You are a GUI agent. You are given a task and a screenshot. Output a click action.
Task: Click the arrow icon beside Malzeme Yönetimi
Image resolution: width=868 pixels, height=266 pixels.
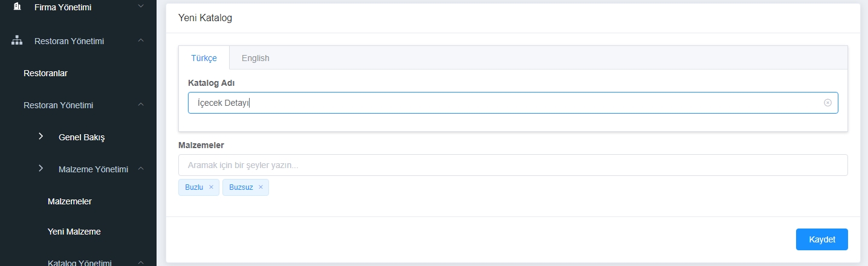41,169
